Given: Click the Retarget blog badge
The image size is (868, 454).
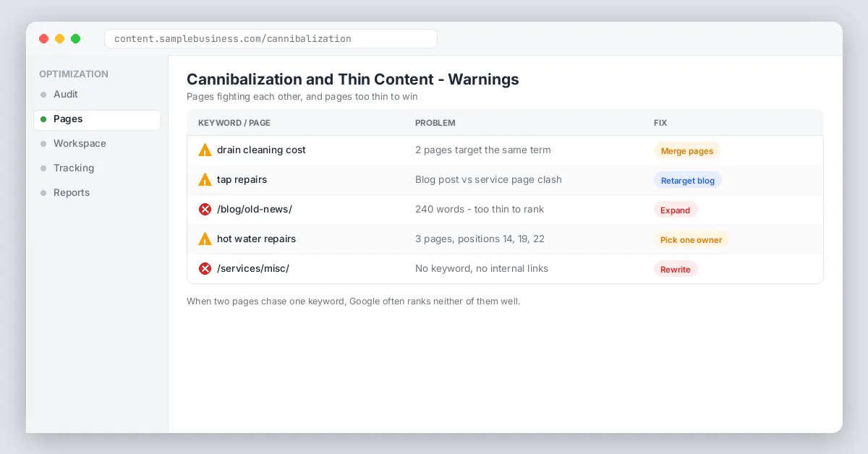Looking at the screenshot, I should click(x=688, y=181).
